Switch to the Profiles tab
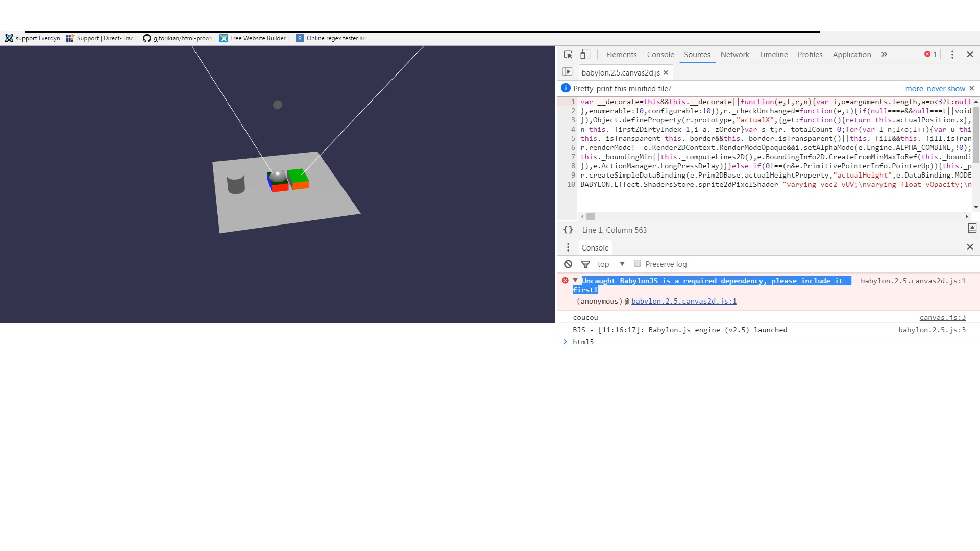Screen dimensions: 980x551 (x=810, y=54)
